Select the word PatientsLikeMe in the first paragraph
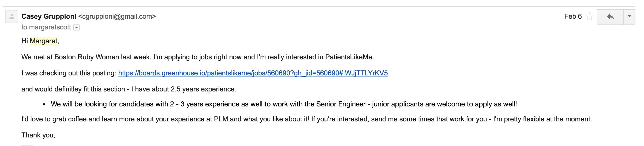This screenshot has width=644, height=146. (x=349, y=57)
